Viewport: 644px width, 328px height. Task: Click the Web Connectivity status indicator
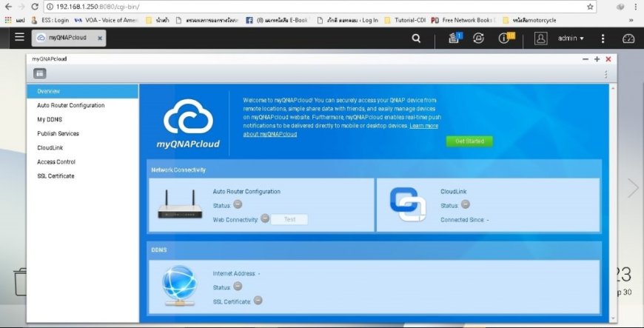pyautogui.click(x=265, y=218)
